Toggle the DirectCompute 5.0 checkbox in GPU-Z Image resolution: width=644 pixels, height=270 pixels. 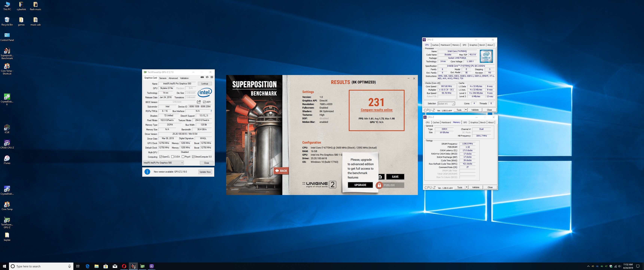(193, 157)
